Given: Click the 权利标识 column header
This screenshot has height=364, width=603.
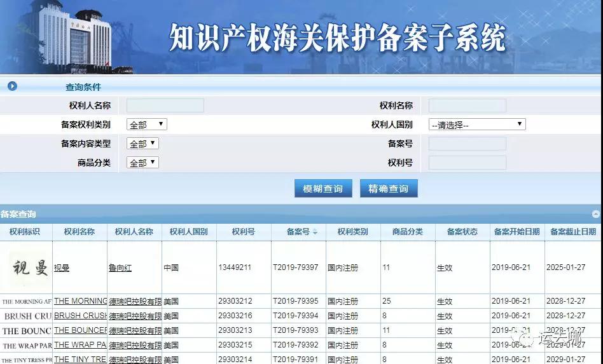Looking at the screenshot, I should [25, 231].
